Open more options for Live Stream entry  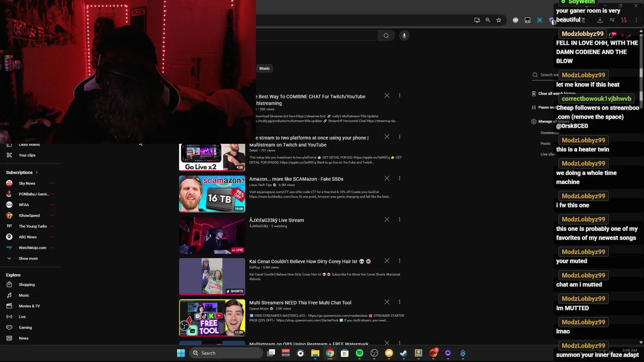pos(399,219)
